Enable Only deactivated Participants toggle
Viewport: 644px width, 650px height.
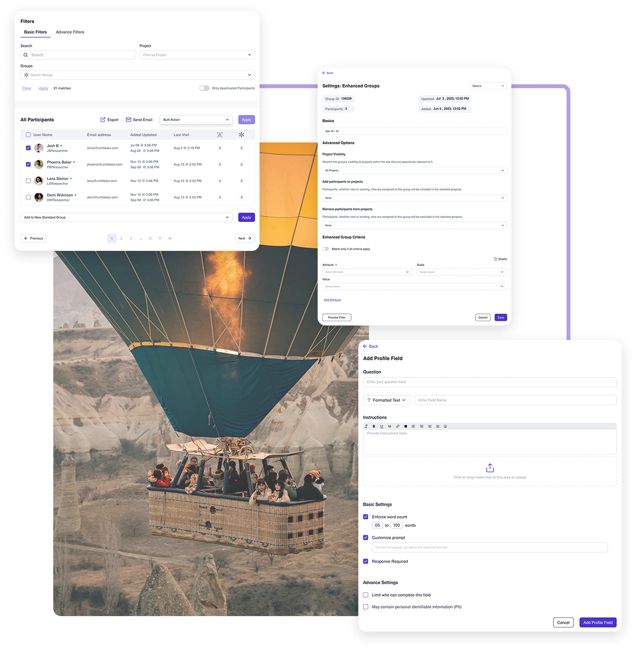click(204, 88)
